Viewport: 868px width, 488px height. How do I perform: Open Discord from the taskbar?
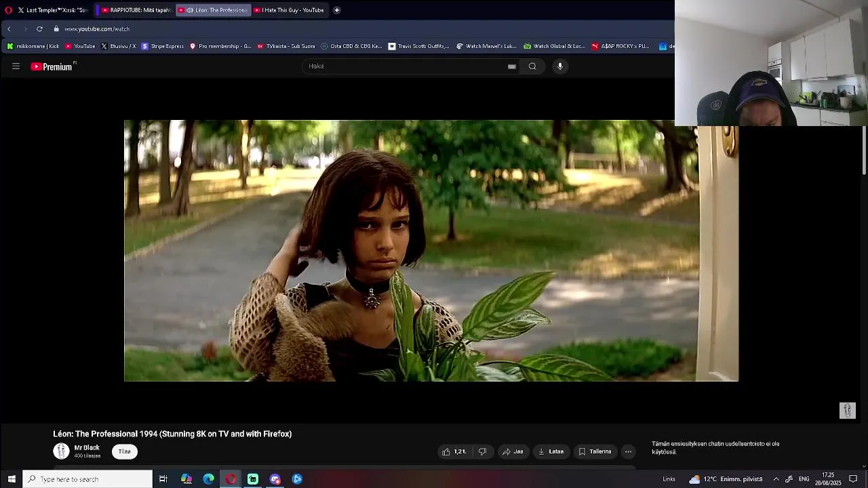[x=275, y=479]
